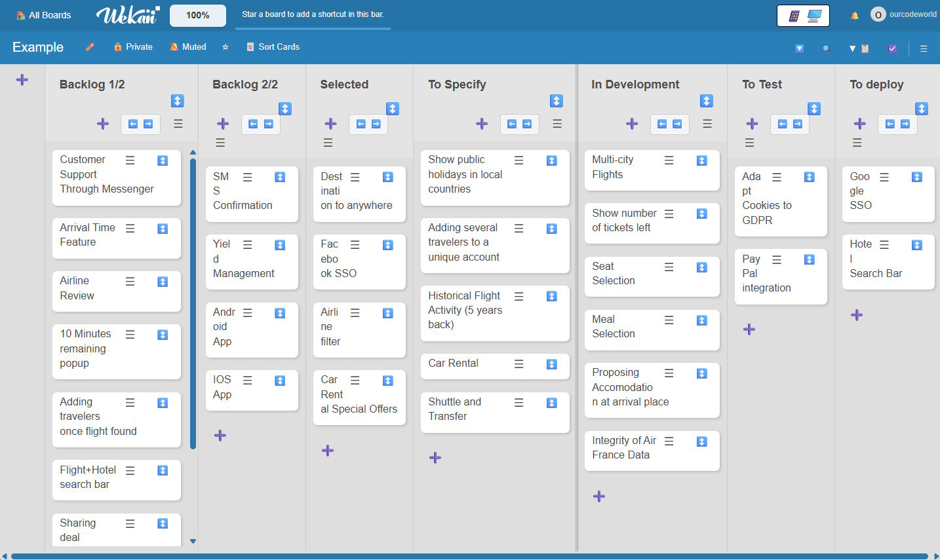Expand the Customer Support card with its arrow icon
Screen dimensions: 940x560
(163, 160)
